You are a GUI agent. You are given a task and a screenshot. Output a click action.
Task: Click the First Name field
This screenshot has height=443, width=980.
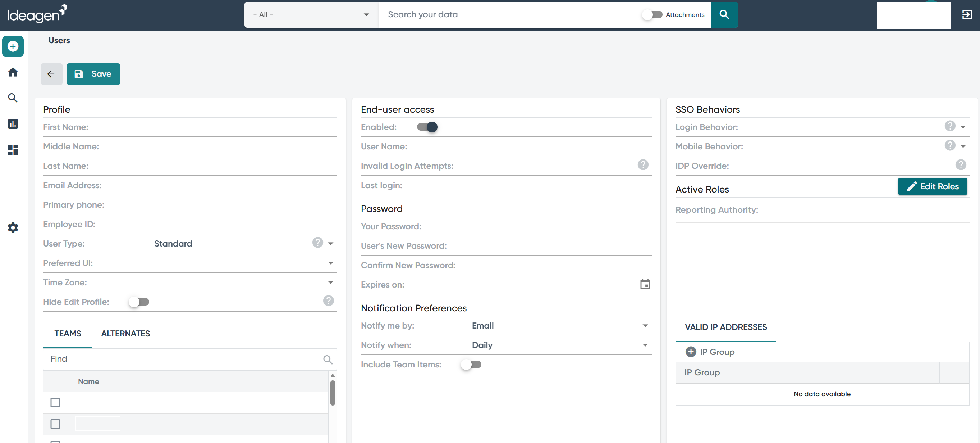coord(190,127)
